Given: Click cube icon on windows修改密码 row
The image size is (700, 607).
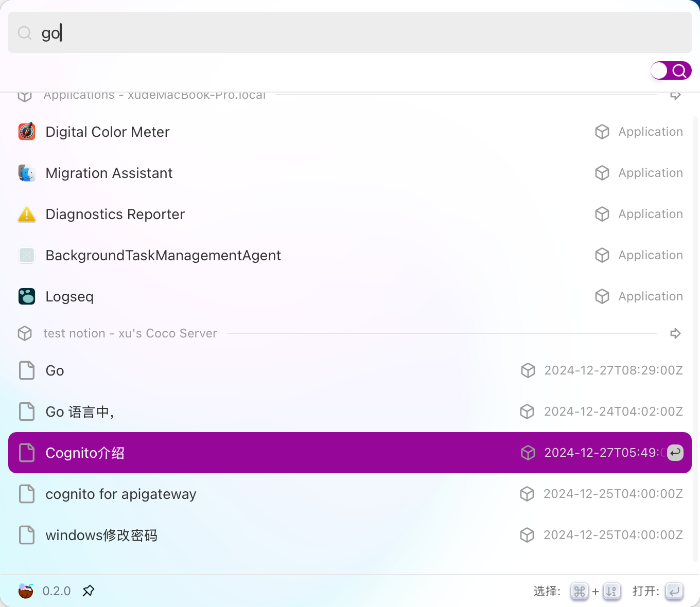Looking at the screenshot, I should point(527,535).
